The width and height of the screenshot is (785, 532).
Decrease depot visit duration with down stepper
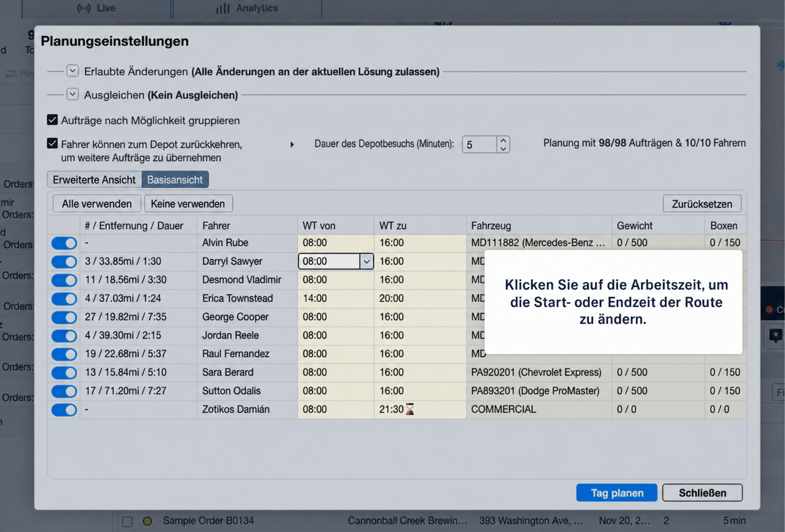[503, 149]
